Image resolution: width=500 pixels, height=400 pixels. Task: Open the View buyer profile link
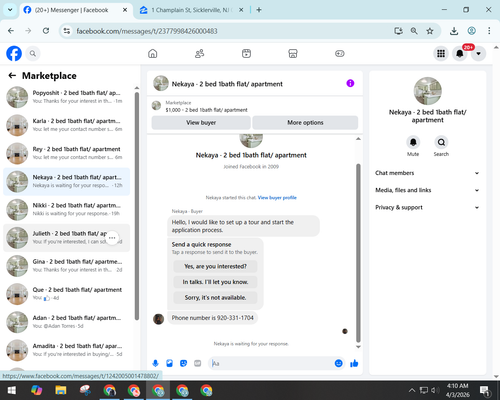[277, 198]
